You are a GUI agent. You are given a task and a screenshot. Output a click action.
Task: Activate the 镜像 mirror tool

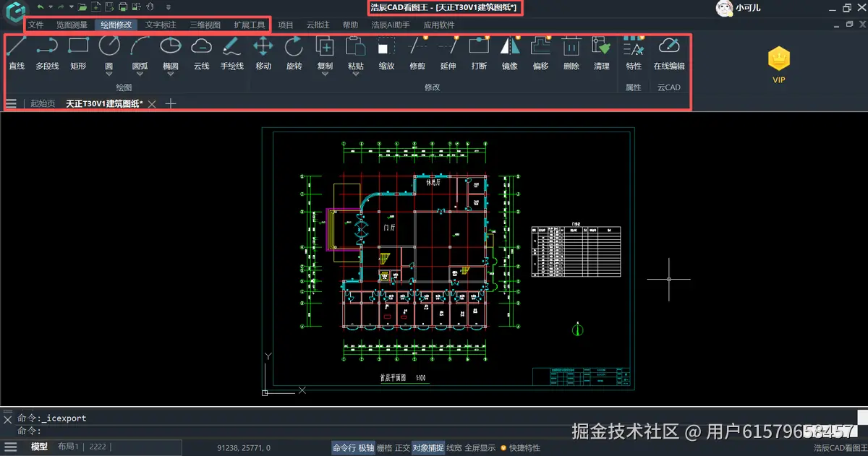point(509,53)
